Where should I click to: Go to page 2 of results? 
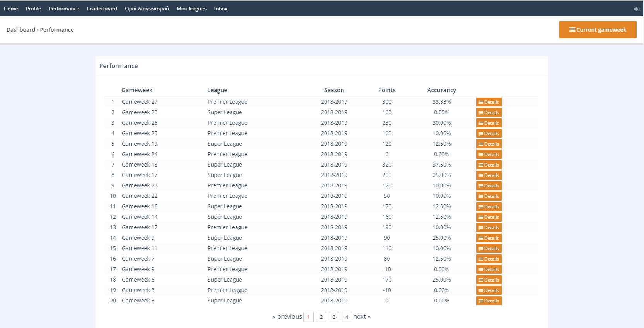(x=321, y=317)
